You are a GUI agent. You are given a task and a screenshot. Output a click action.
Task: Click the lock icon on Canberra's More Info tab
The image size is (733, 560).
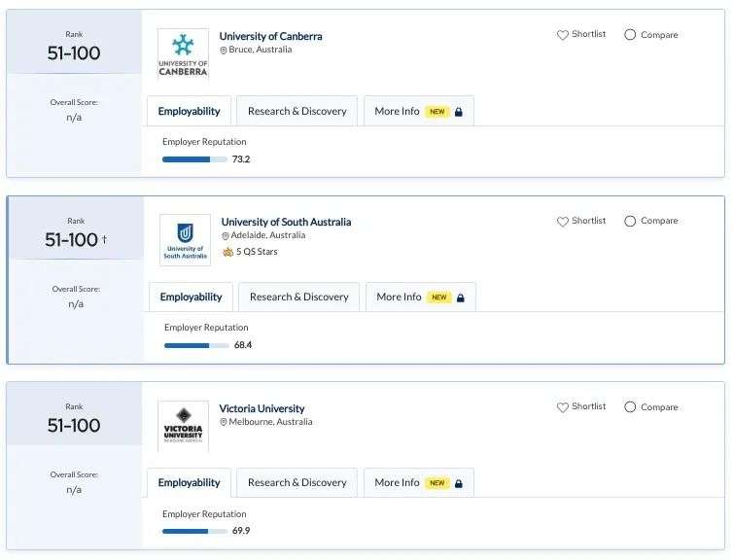(459, 112)
